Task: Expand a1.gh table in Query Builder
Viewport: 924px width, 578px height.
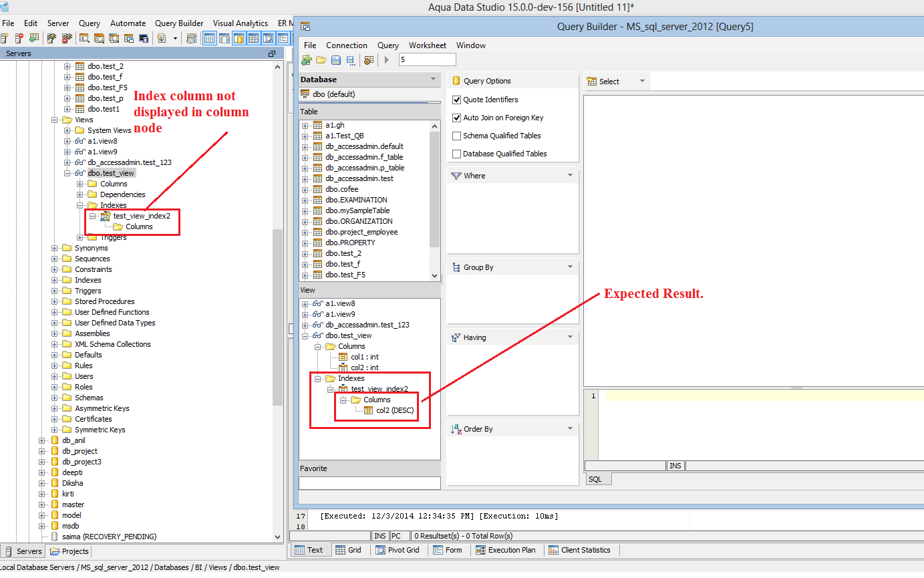Action: (x=305, y=125)
